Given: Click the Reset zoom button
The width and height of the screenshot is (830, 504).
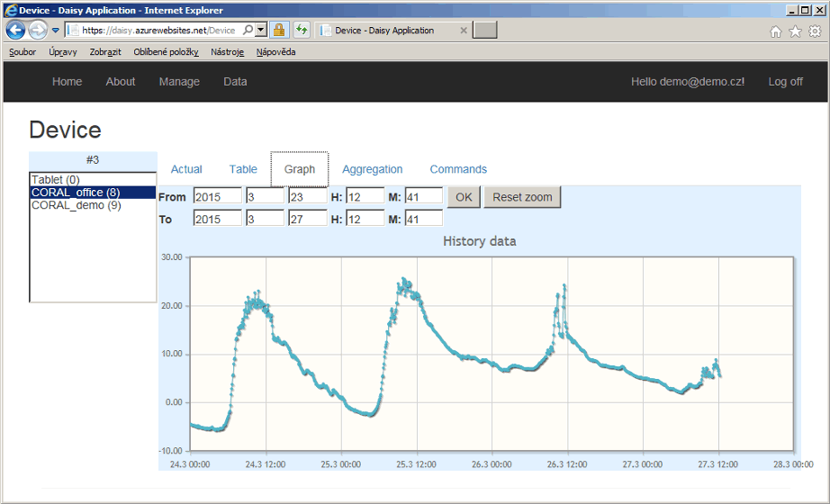Looking at the screenshot, I should [x=522, y=197].
